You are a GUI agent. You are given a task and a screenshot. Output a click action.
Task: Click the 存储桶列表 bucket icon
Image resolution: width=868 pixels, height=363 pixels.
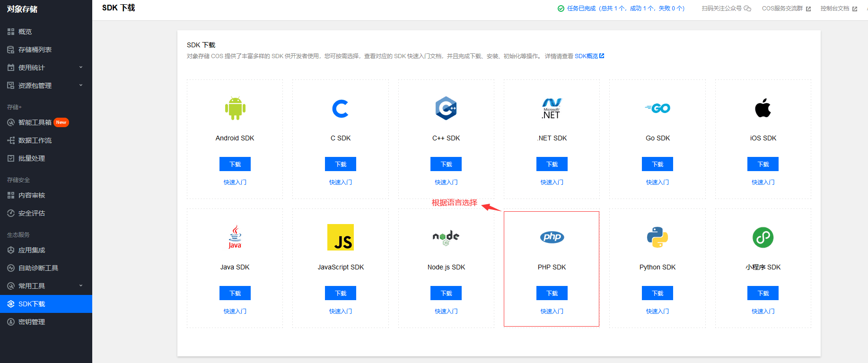[11, 50]
